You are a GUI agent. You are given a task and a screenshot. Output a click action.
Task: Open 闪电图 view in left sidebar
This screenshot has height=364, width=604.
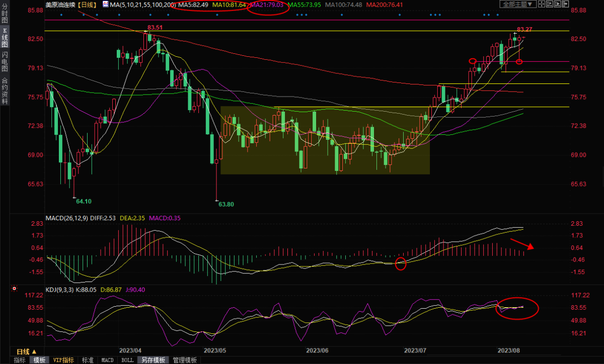pos(5,61)
